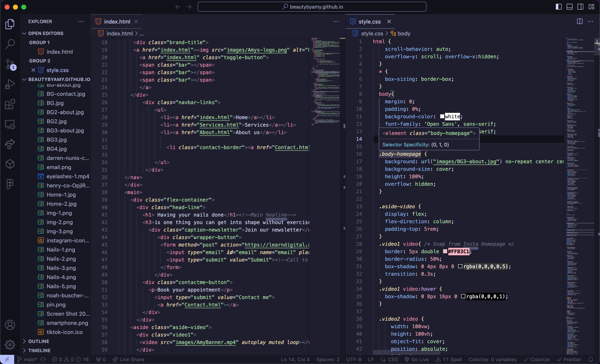600x364 pixels.
Task: Switch to the style.css tab
Action: pyautogui.click(x=370, y=21)
